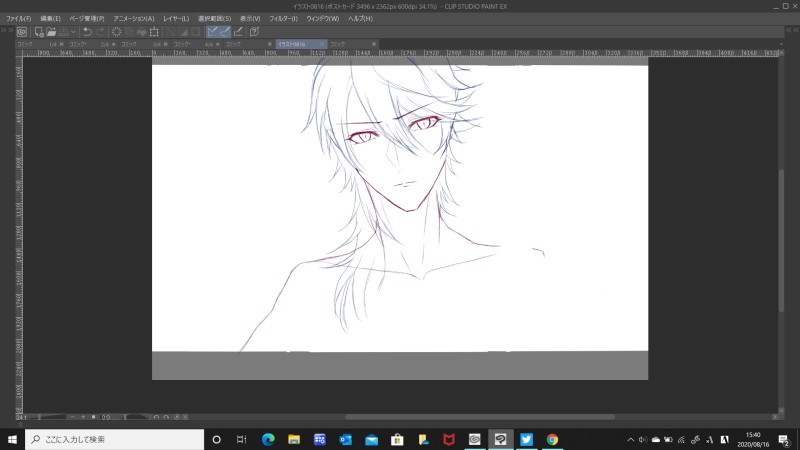
Task: Open the ヘルプ(H) menu
Action: [x=360, y=18]
